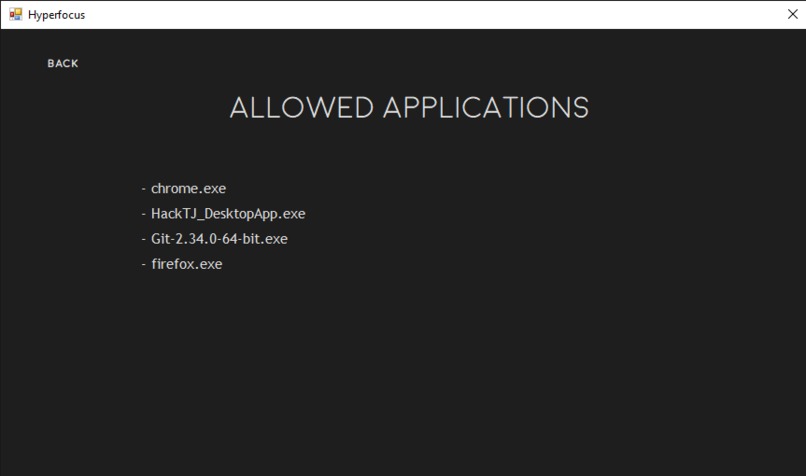Go back using the BACK button
806x476 pixels.
pyautogui.click(x=63, y=63)
